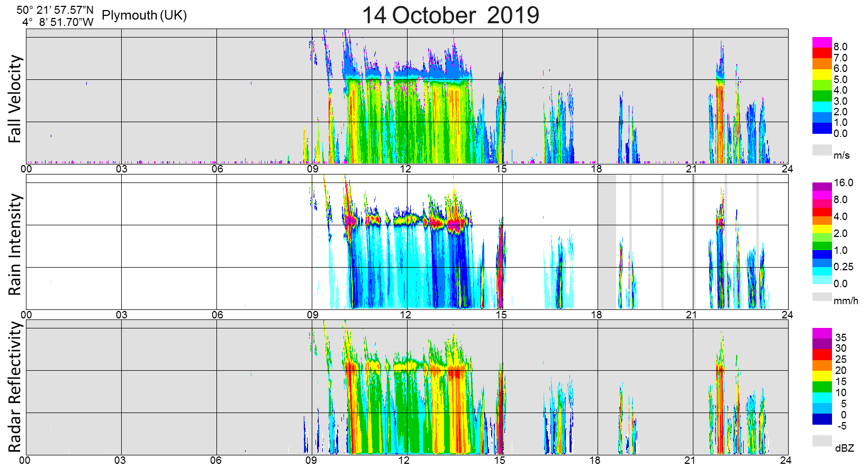Pick the dark blue 0.0 swatch in Fall Velocity legend
Viewport: 868px width, 476px height.
822,128
